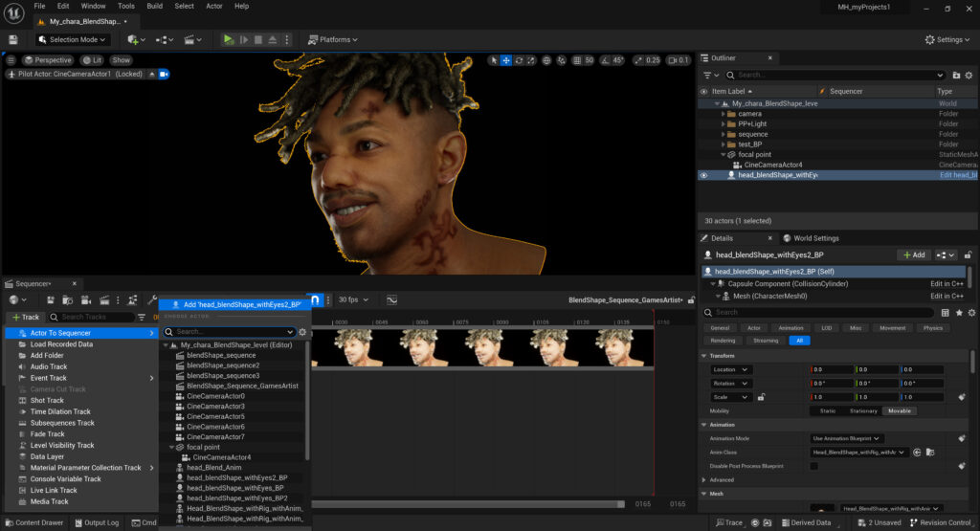Click the camera icon beside Pilot Actor
This screenshot has width=980, height=531.
pos(164,74)
